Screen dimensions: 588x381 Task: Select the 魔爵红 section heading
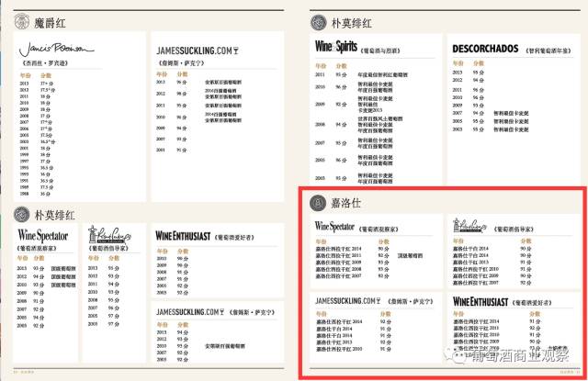[x=50, y=23]
